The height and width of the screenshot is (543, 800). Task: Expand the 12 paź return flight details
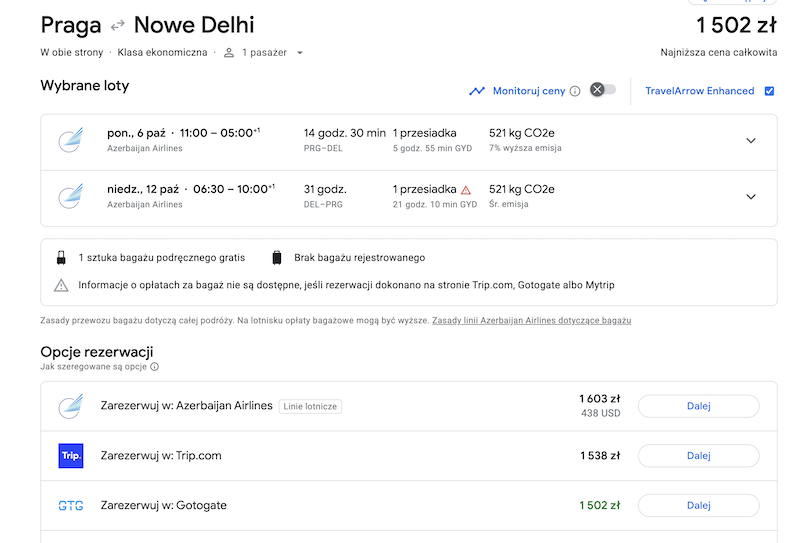pos(751,196)
